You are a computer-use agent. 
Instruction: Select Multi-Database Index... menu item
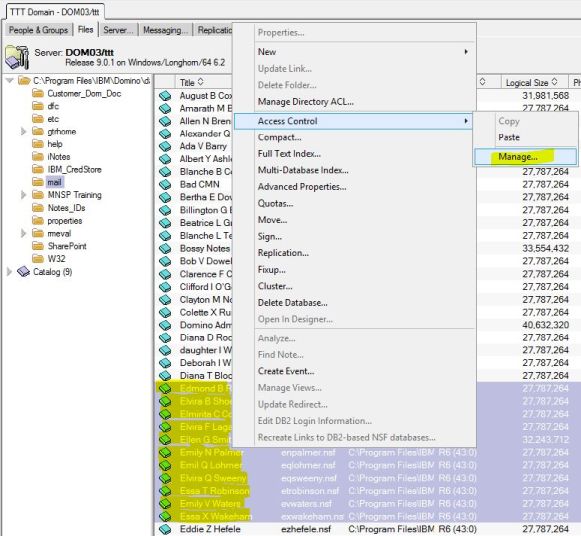pyautogui.click(x=303, y=170)
